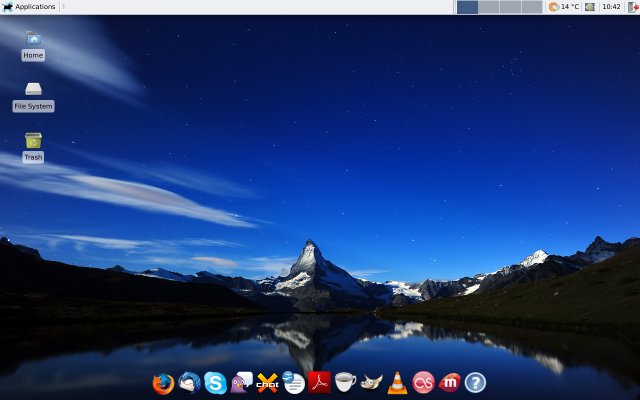
Task: Click the Trash label text
Action: point(33,157)
